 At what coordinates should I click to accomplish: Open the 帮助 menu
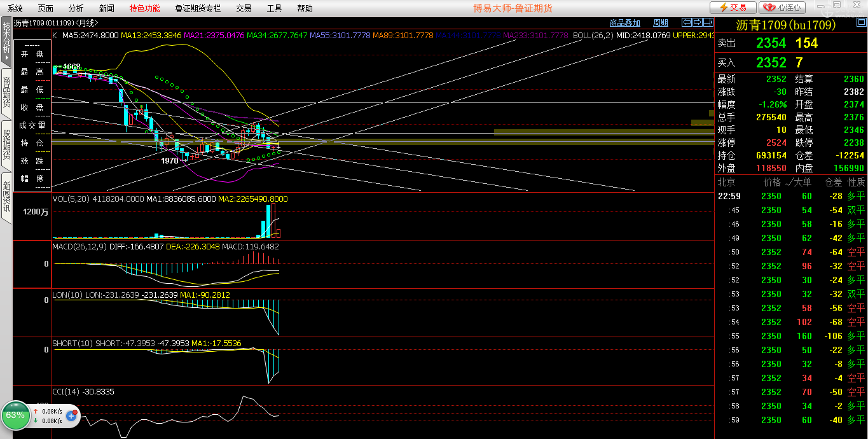pos(305,8)
